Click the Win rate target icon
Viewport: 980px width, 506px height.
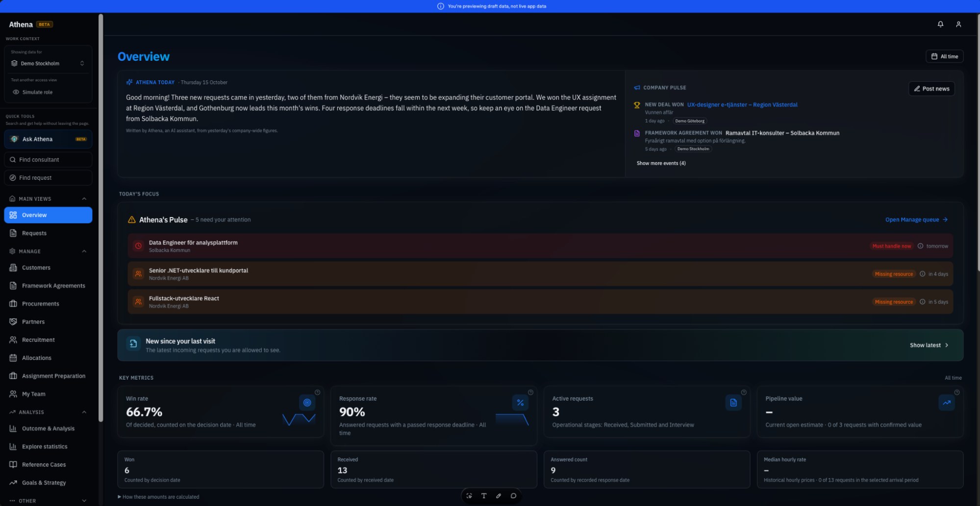point(307,403)
